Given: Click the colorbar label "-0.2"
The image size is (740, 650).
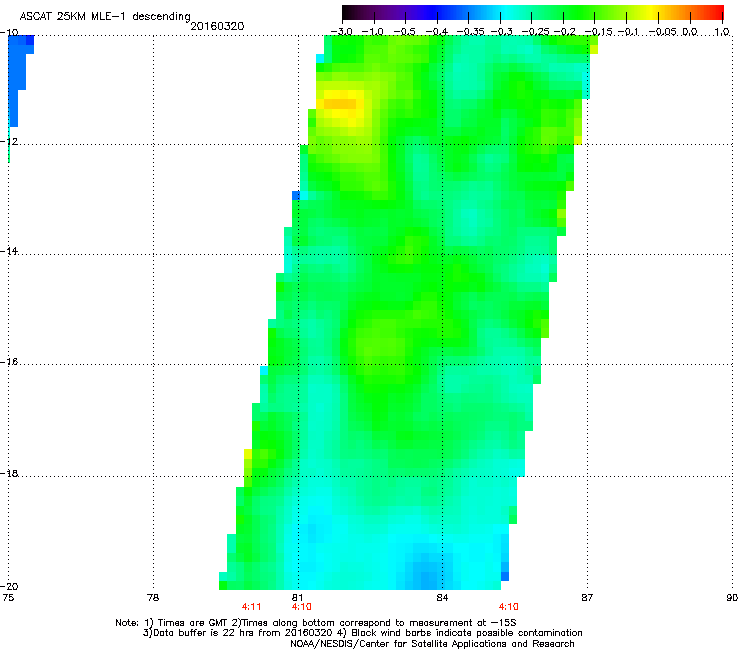Looking at the screenshot, I should point(565,32).
